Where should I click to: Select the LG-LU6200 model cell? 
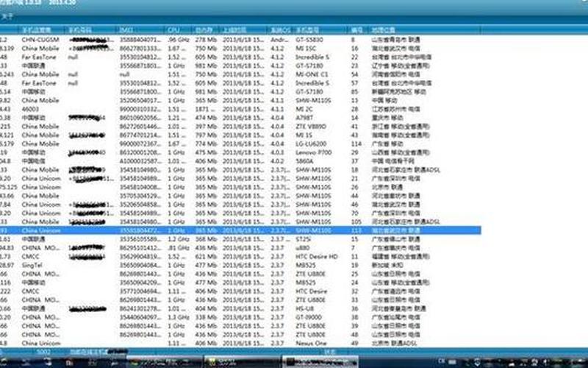(311, 144)
